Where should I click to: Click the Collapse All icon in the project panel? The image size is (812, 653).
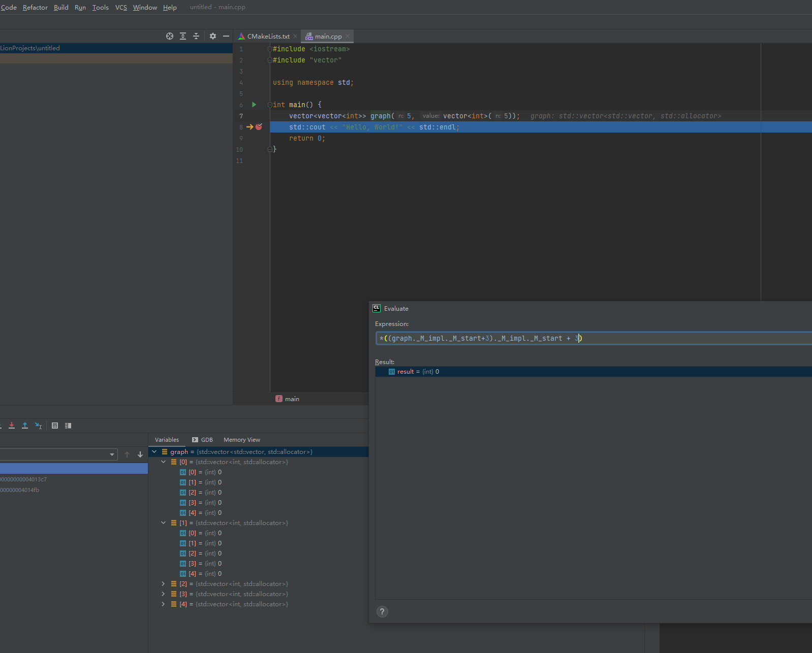(196, 36)
